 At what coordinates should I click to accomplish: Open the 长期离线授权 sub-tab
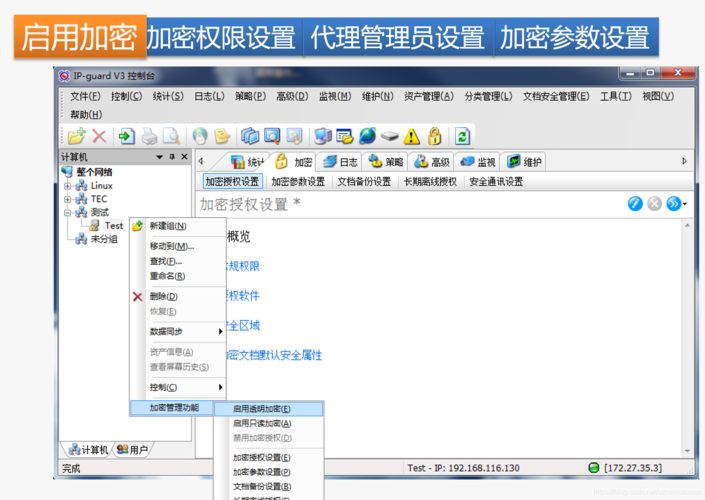(430, 182)
